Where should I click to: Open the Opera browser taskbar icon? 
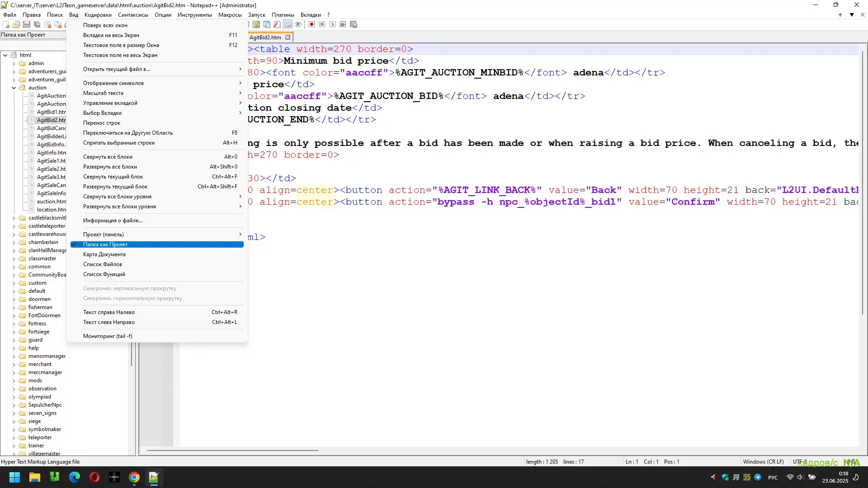tap(94, 477)
